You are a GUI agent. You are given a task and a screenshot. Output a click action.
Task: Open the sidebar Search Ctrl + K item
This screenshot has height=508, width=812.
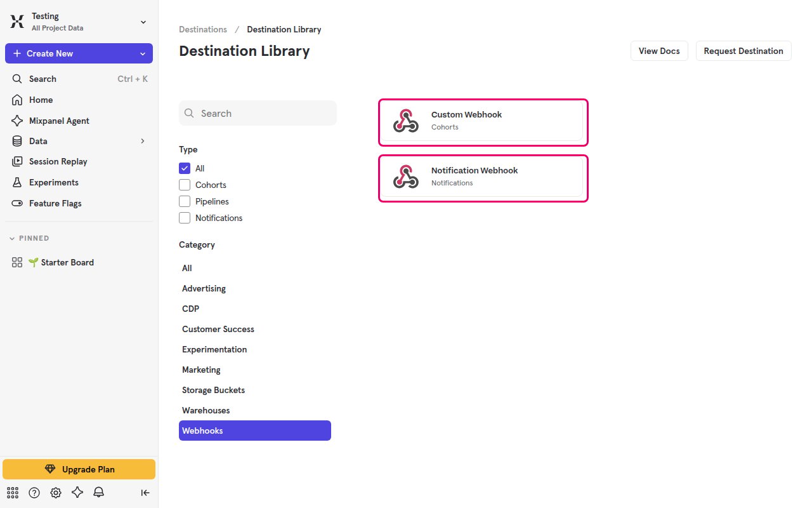79,79
